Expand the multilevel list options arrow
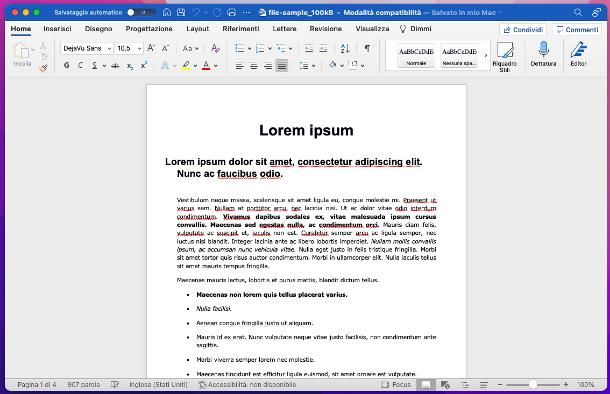The width and height of the screenshot is (610, 394). tap(291, 49)
